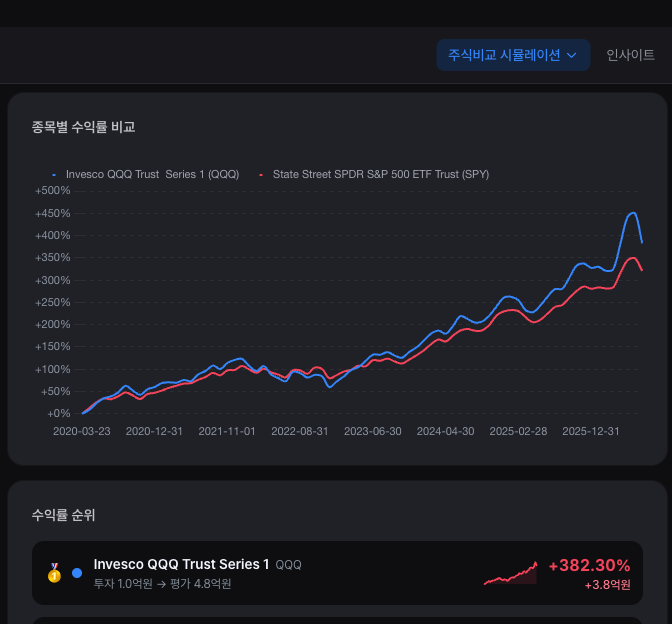Click the +500% y-axis label
Viewport: 672px width, 624px height.
[x=52, y=191]
